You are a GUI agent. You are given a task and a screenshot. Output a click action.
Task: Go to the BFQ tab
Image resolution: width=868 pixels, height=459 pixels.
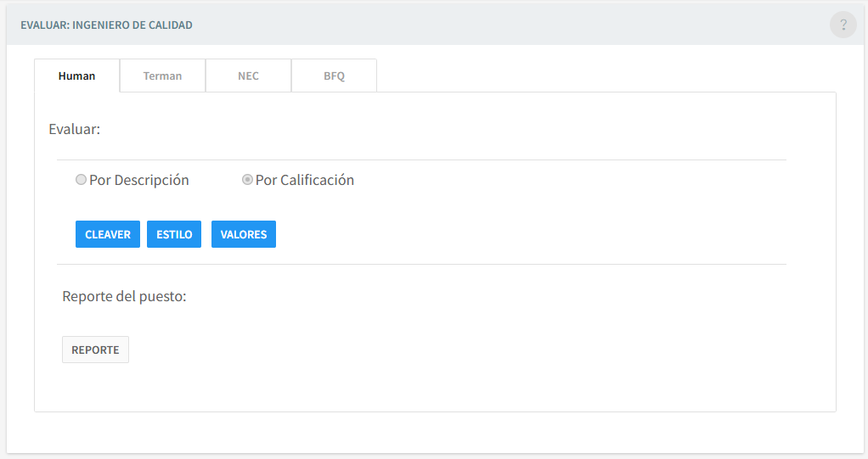pos(334,76)
